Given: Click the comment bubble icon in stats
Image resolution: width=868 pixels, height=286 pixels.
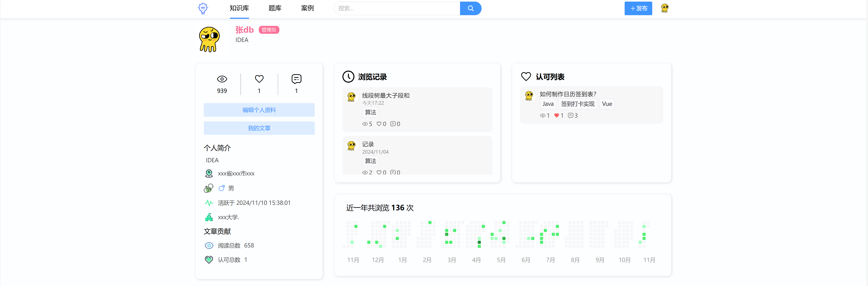Looking at the screenshot, I should pos(296,79).
